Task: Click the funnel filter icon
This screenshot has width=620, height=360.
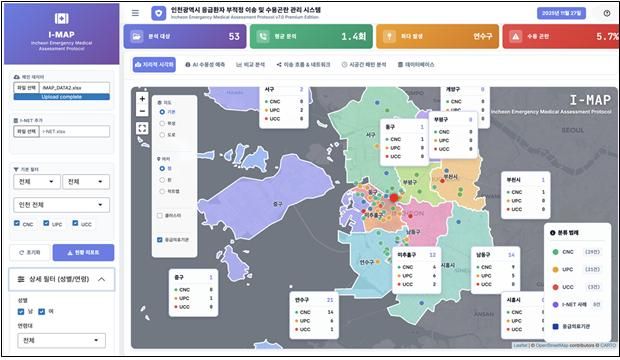Action: (x=16, y=169)
